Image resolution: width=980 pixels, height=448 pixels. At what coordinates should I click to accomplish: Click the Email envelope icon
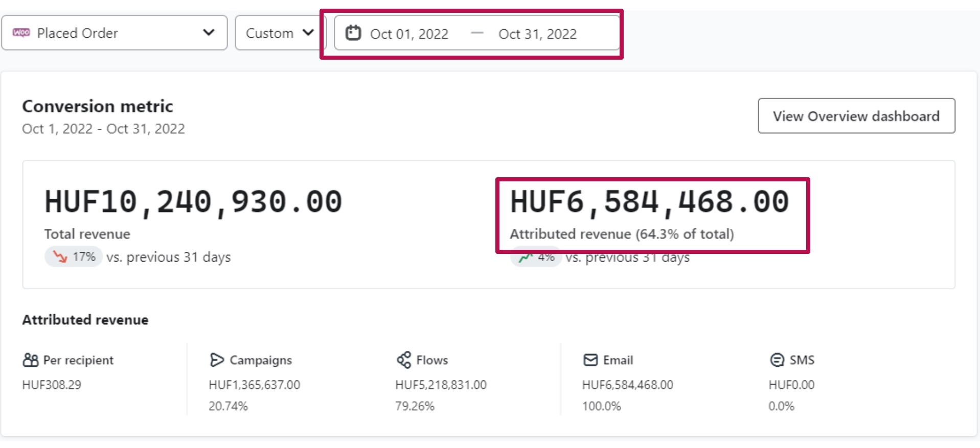point(590,360)
